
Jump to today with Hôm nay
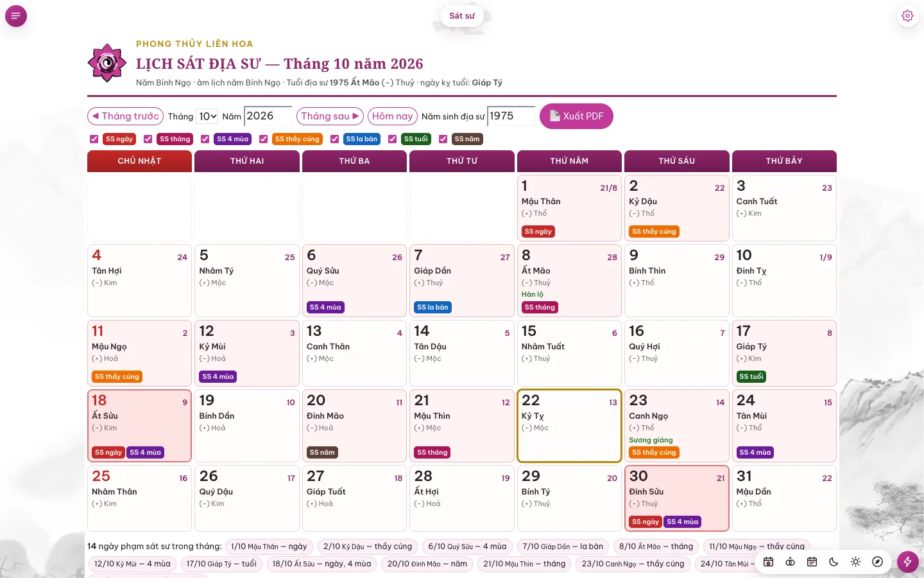tap(393, 116)
